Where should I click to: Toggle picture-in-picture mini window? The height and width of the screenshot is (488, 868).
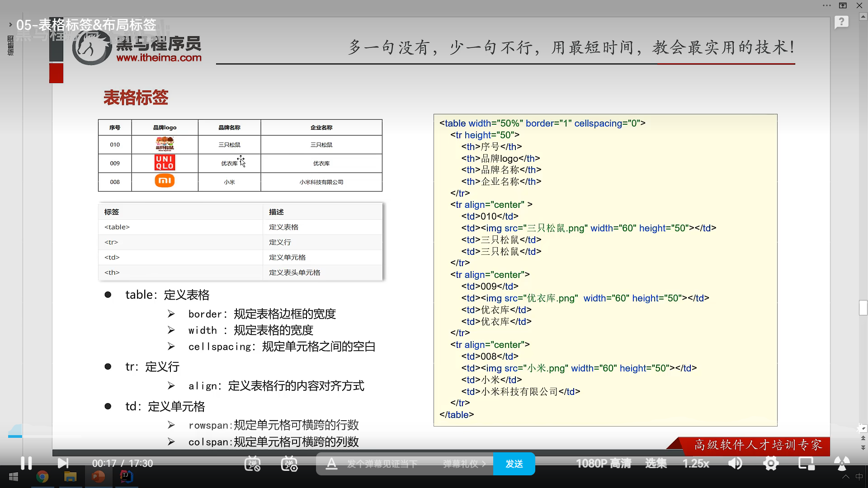point(806,464)
